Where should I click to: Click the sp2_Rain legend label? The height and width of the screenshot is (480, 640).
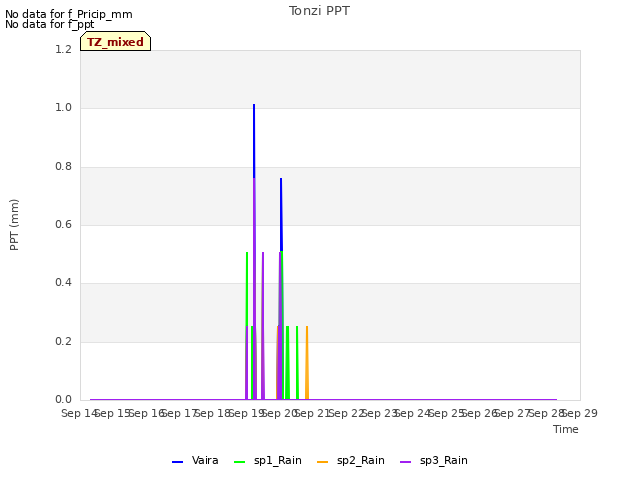(x=361, y=460)
